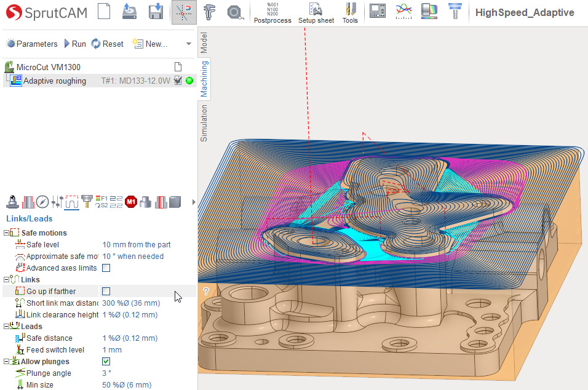This screenshot has height=390, width=588.
Task: Save the project with floppy icon
Action: (x=156, y=11)
